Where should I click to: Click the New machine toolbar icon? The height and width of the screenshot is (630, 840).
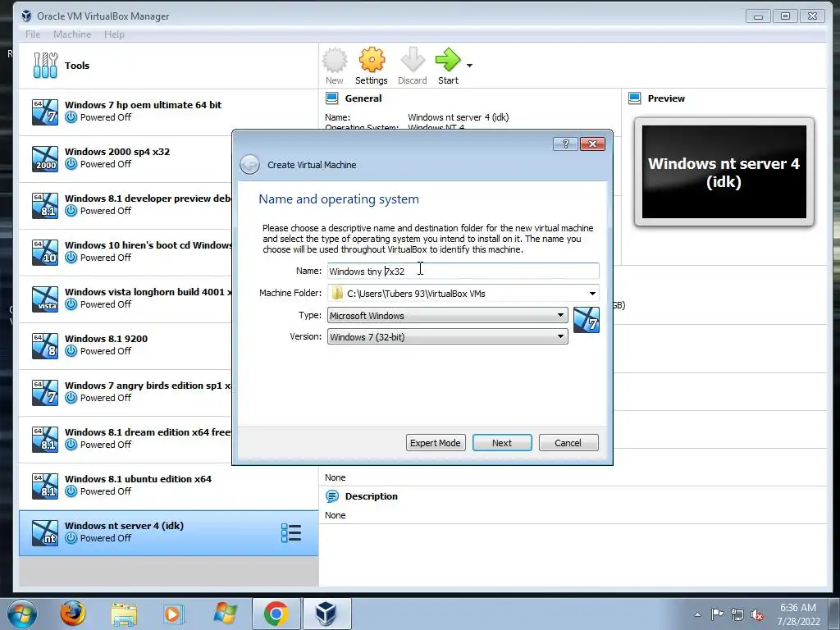click(x=335, y=60)
